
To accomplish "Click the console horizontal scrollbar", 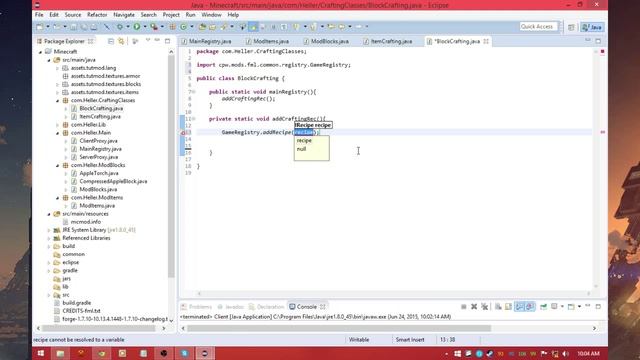I will click(339, 328).
